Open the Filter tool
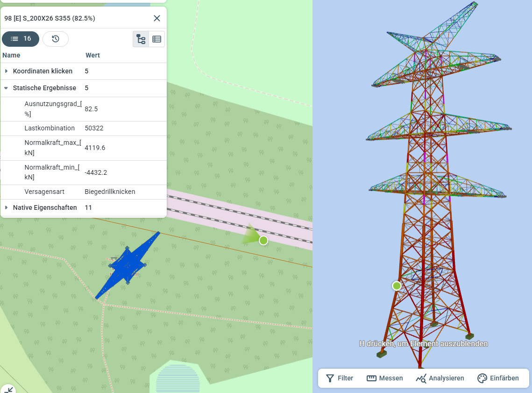Screen dimensions: 532x393 pyautogui.click(x=340, y=378)
